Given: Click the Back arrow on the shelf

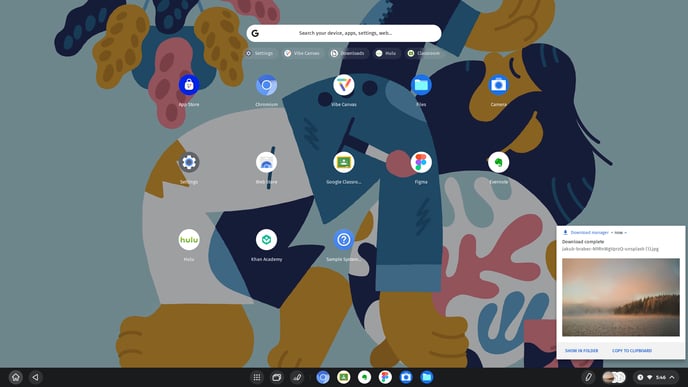Looking at the screenshot, I should pyautogui.click(x=36, y=377).
